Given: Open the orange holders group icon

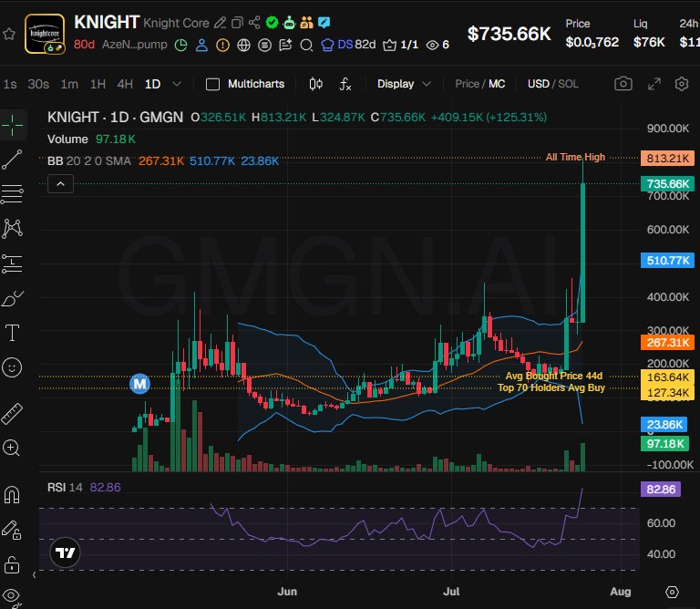Looking at the screenshot, I should point(306,22).
